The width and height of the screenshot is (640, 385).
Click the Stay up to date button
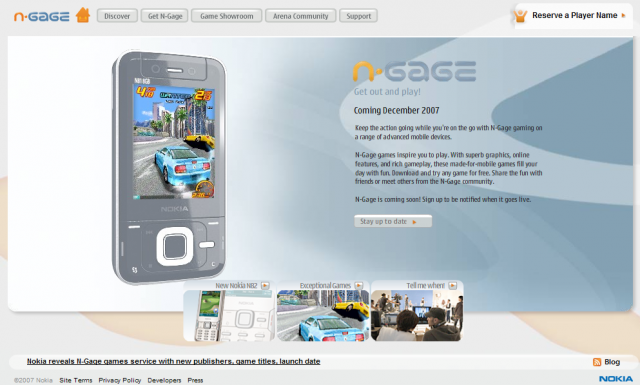tap(393, 221)
